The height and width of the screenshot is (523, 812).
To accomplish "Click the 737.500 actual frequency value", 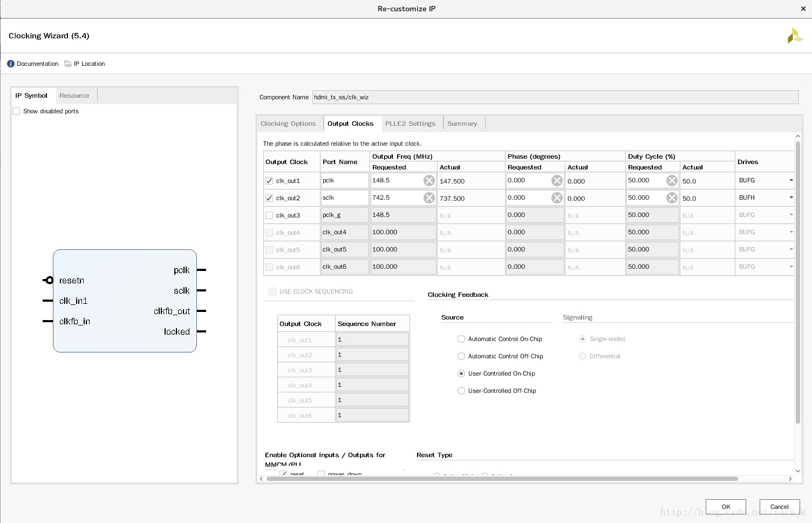I will (x=452, y=199).
